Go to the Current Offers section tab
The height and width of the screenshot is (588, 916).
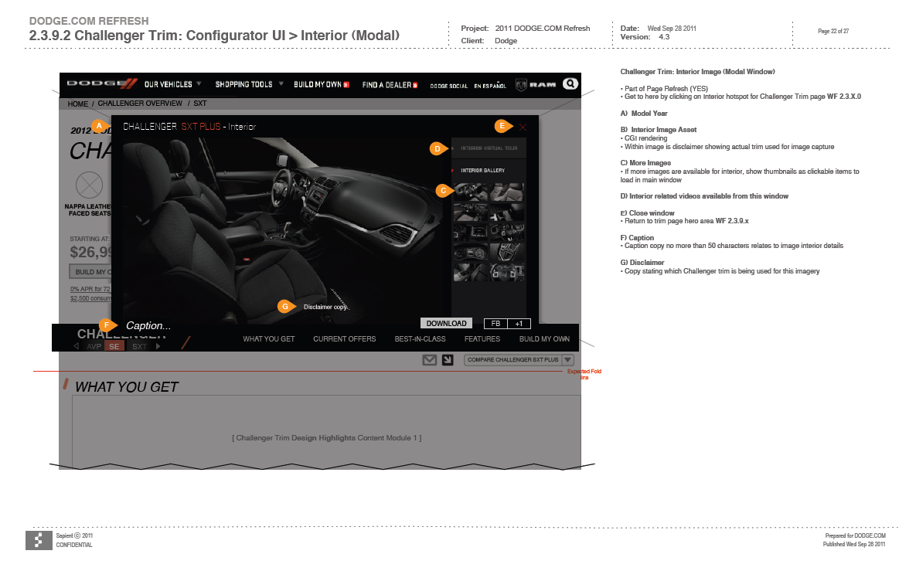tap(344, 339)
